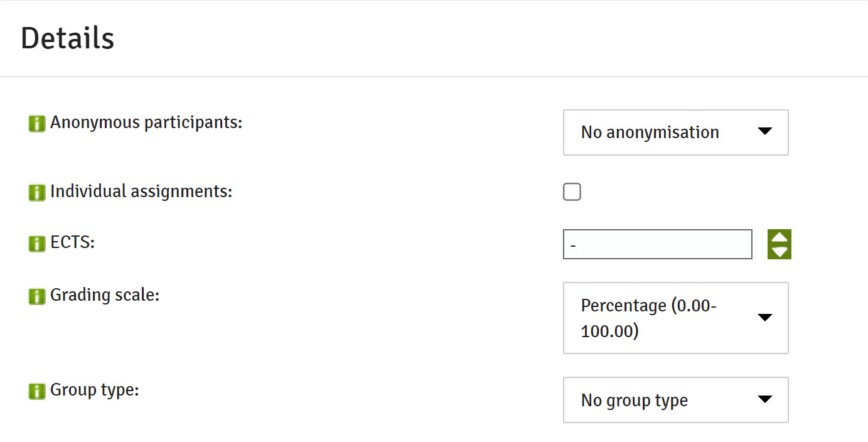Click the Group type label
Viewport: 868px width, 442px height.
point(94,390)
